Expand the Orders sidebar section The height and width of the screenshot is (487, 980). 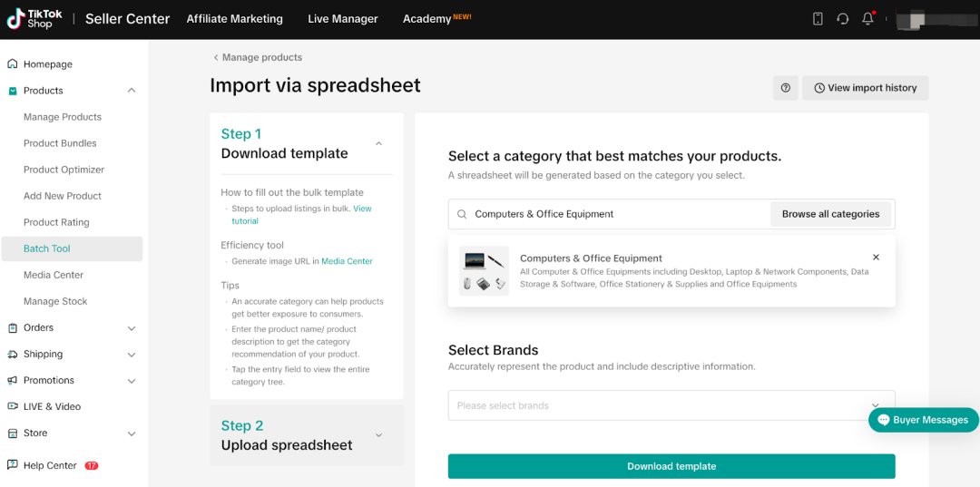tap(132, 328)
